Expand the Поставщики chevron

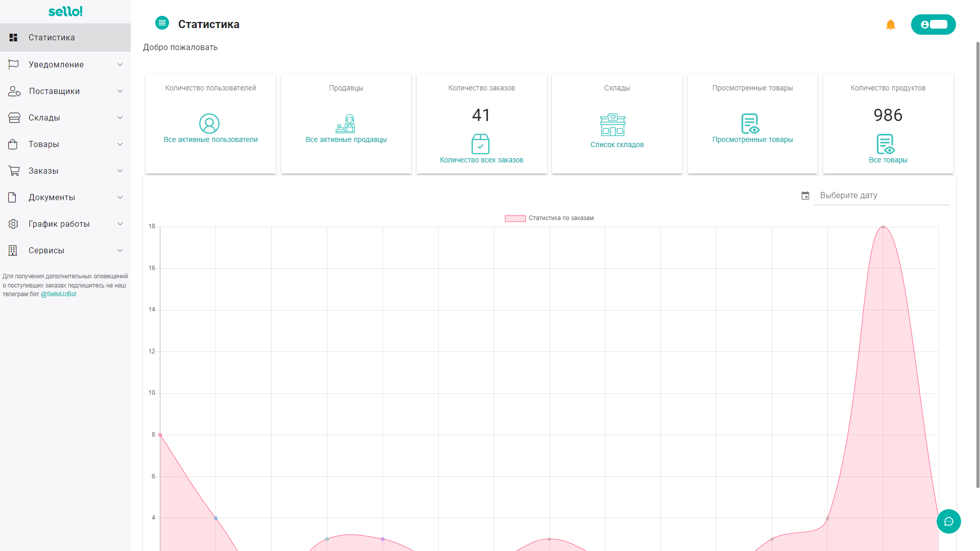click(120, 91)
